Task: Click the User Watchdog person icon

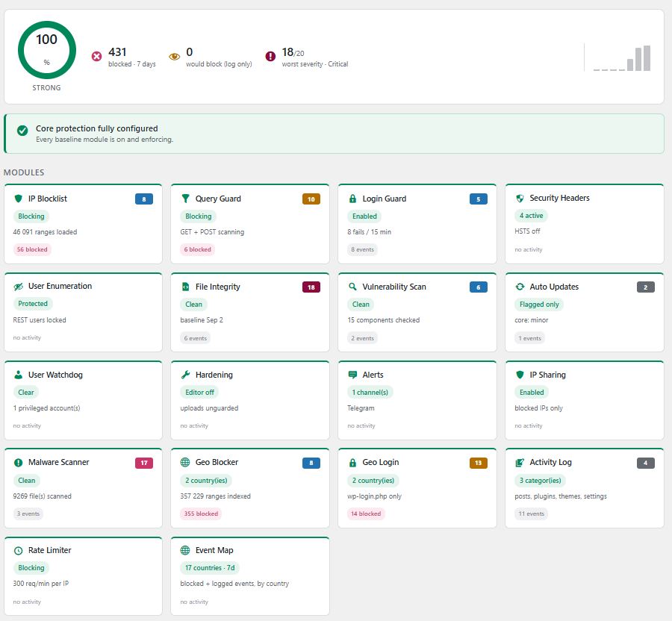Action: click(x=18, y=375)
